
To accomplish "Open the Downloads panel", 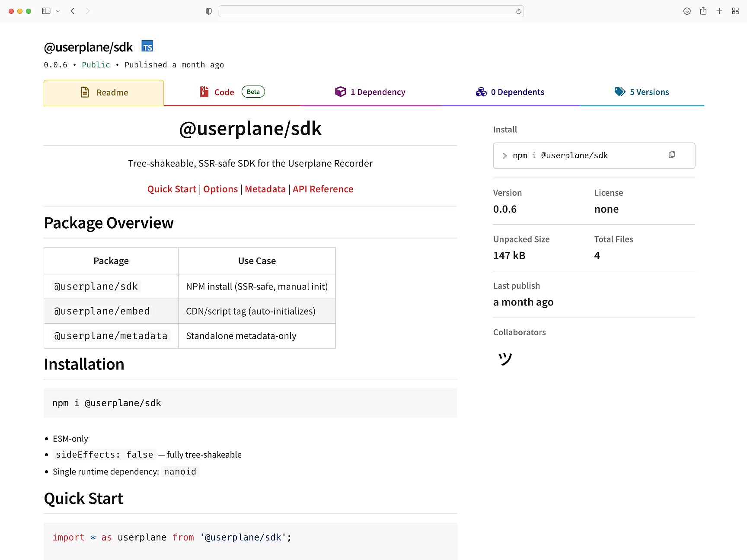I will coord(686,11).
